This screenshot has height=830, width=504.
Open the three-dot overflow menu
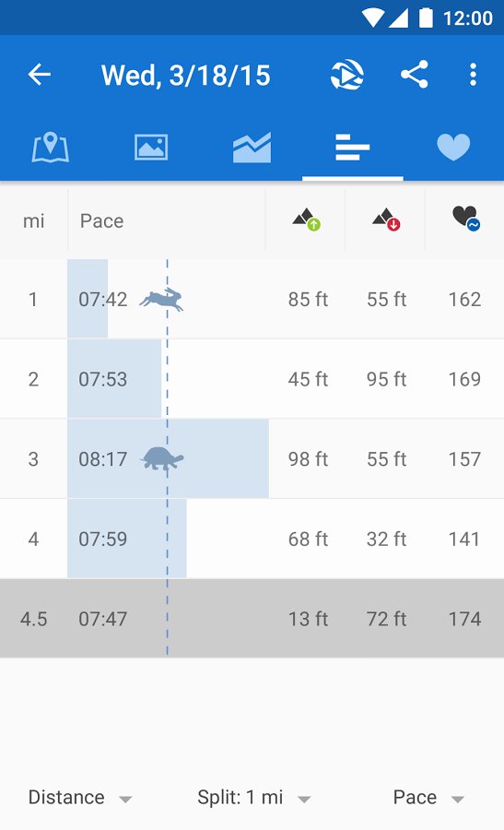(473, 74)
